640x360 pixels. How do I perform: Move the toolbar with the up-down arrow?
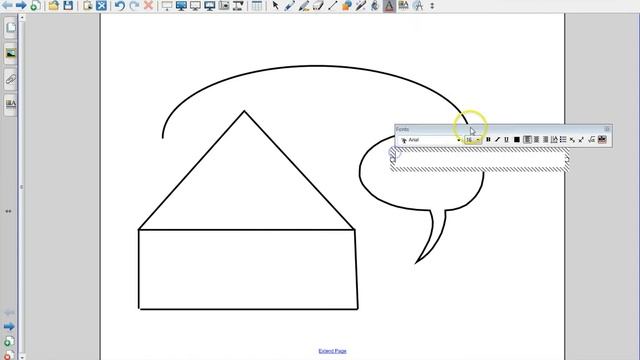coord(432,6)
